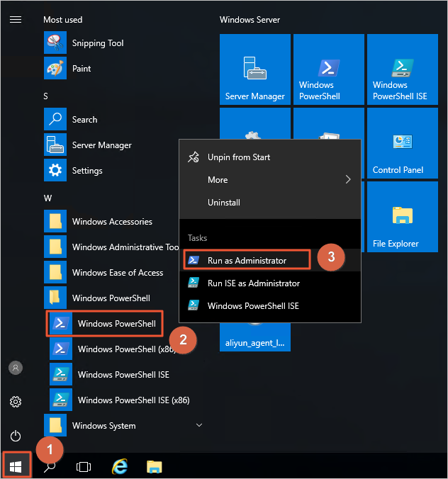This screenshot has width=448, height=479.
Task: Choose Uninstall in context menu
Action: 270,202
